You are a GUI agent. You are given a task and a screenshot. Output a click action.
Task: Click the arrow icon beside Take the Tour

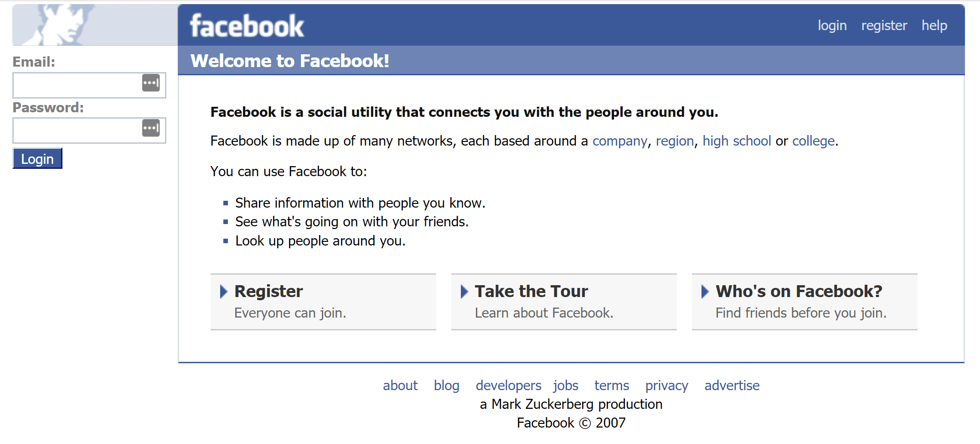point(464,291)
